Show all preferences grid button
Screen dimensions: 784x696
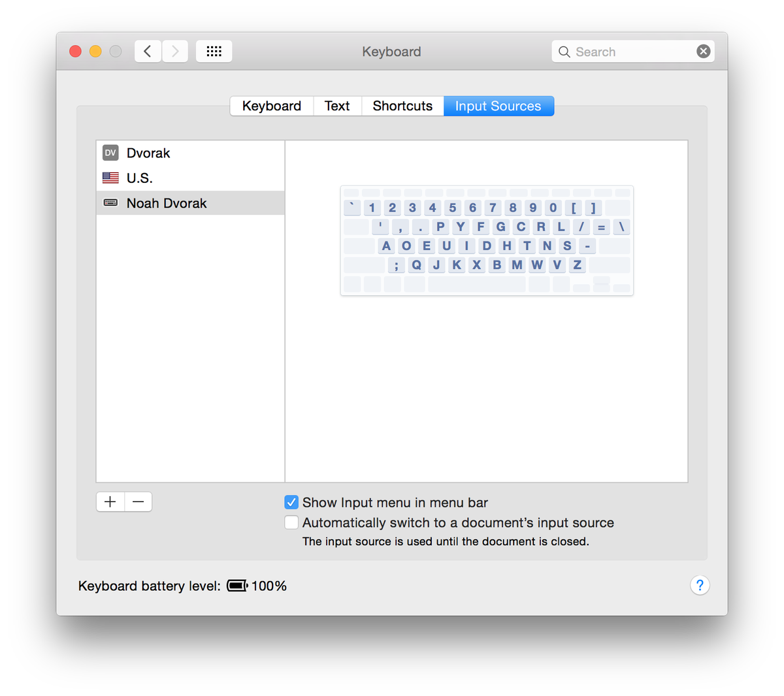pos(214,51)
